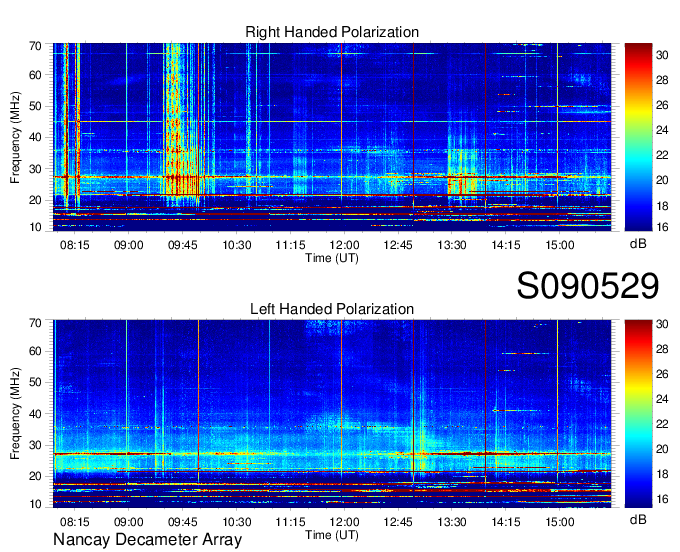Click the 22 label on upper color bar
This screenshot has width=680, height=552.
662,155
